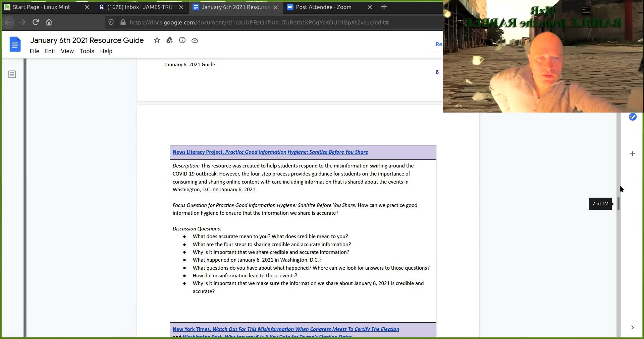Reload the page with the refresh icon
The width and height of the screenshot is (644, 339).
pyautogui.click(x=36, y=22)
